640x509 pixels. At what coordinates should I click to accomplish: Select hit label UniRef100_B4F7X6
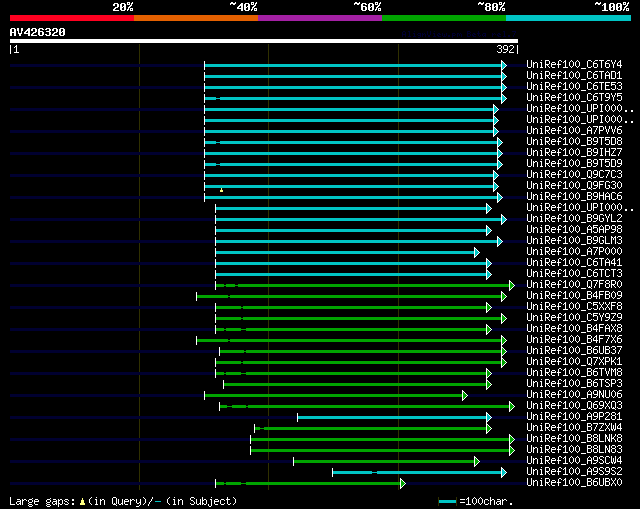tap(574, 340)
